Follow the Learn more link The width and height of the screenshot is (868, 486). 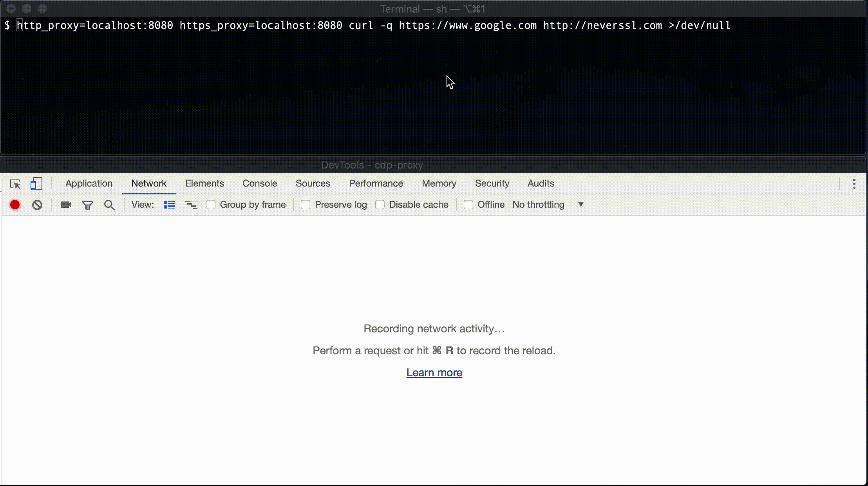click(434, 372)
